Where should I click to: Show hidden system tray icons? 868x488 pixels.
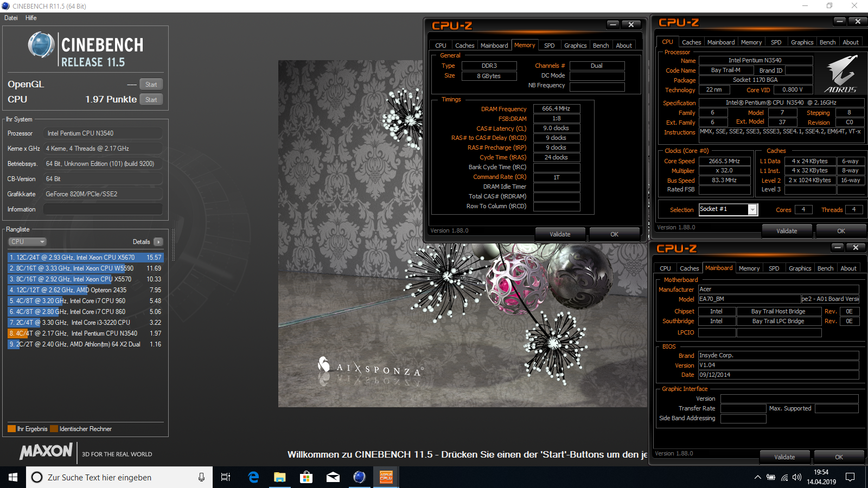point(757,477)
